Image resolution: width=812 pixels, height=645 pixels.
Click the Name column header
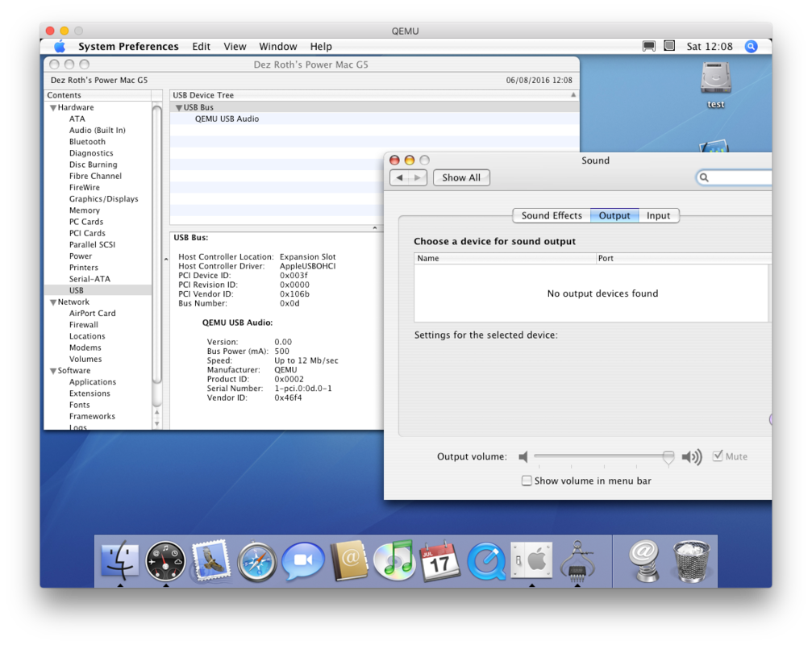[x=505, y=258]
